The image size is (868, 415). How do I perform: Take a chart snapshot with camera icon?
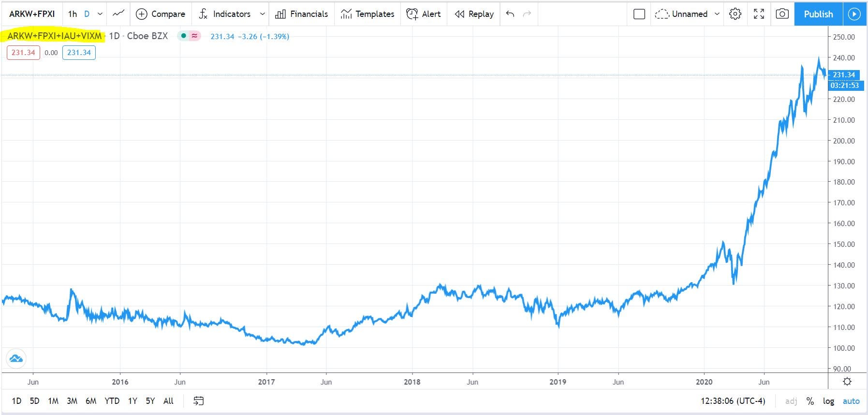(x=782, y=14)
